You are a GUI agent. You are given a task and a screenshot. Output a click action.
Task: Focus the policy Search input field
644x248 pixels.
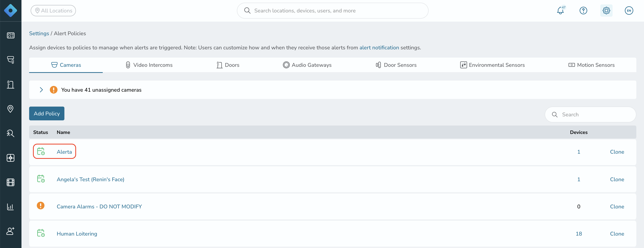coord(590,114)
